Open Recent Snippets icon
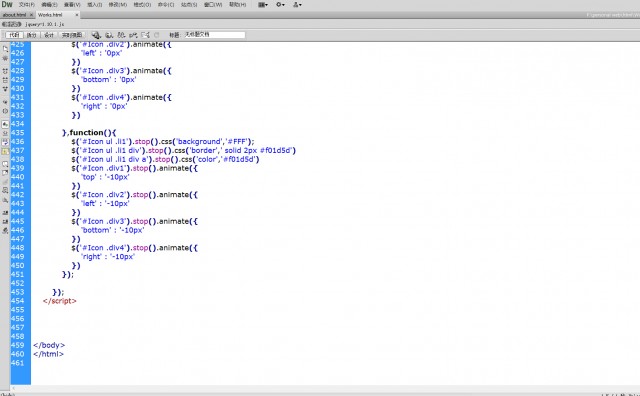The width and height of the screenshot is (640, 396). 5,191
